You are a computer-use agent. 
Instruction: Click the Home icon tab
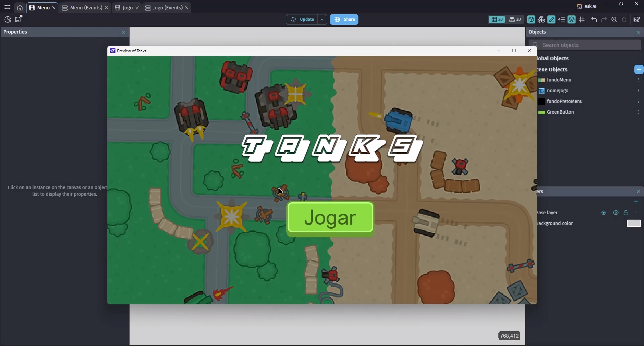point(20,8)
